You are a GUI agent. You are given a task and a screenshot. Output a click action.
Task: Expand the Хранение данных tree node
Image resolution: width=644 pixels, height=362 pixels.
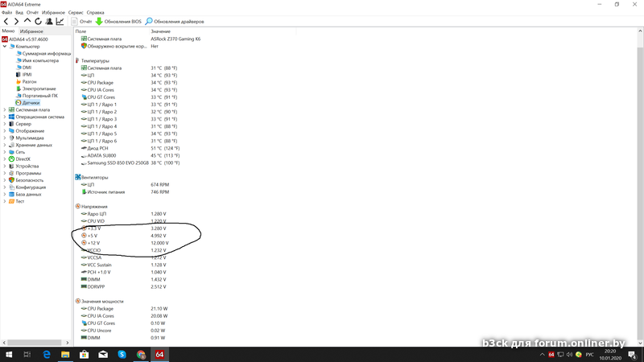coord(5,145)
